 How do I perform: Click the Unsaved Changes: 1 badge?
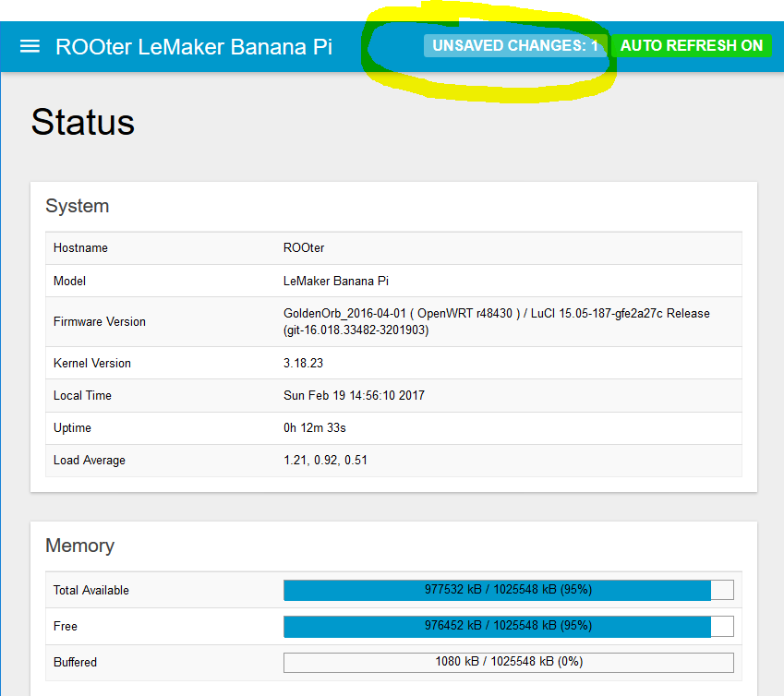pos(515,45)
